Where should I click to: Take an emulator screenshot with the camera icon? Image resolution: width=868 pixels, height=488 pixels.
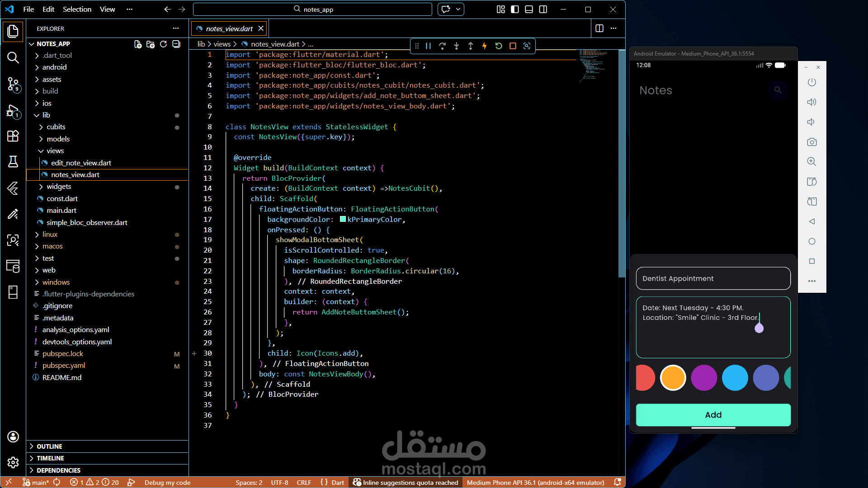pos(811,142)
